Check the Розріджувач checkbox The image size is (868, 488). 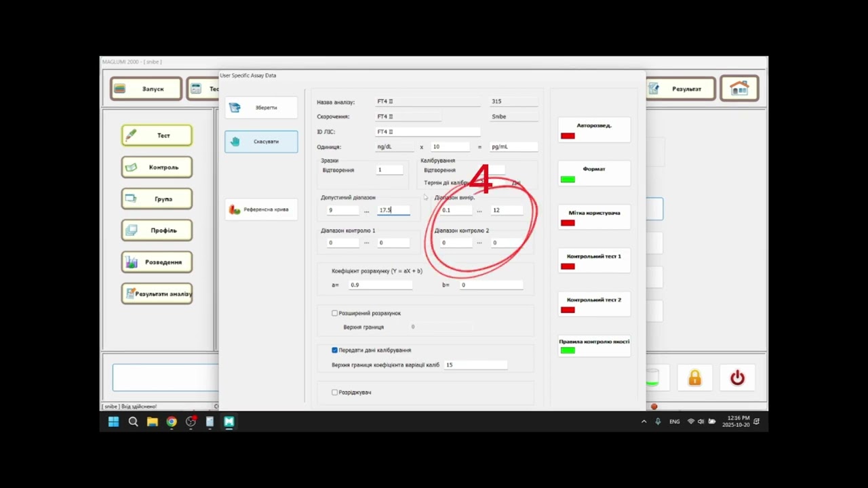334,392
